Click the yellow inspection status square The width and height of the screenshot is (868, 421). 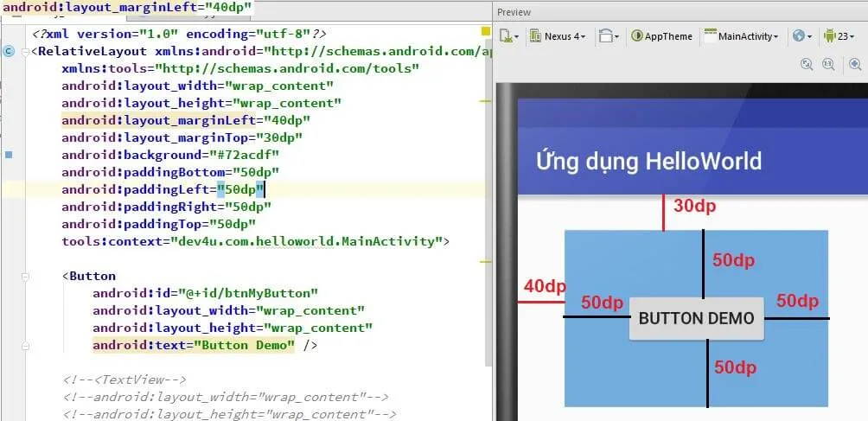[x=486, y=31]
